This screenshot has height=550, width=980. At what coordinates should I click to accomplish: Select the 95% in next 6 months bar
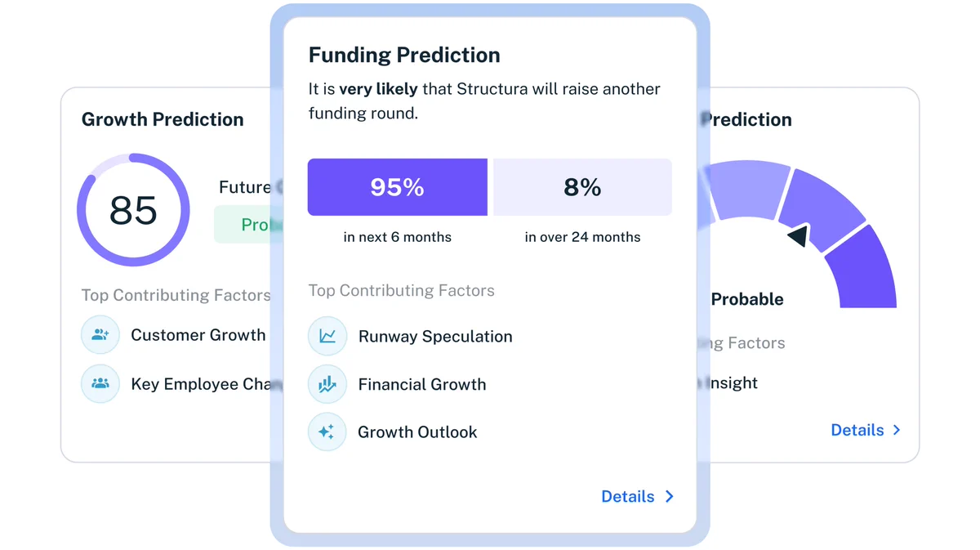398,187
